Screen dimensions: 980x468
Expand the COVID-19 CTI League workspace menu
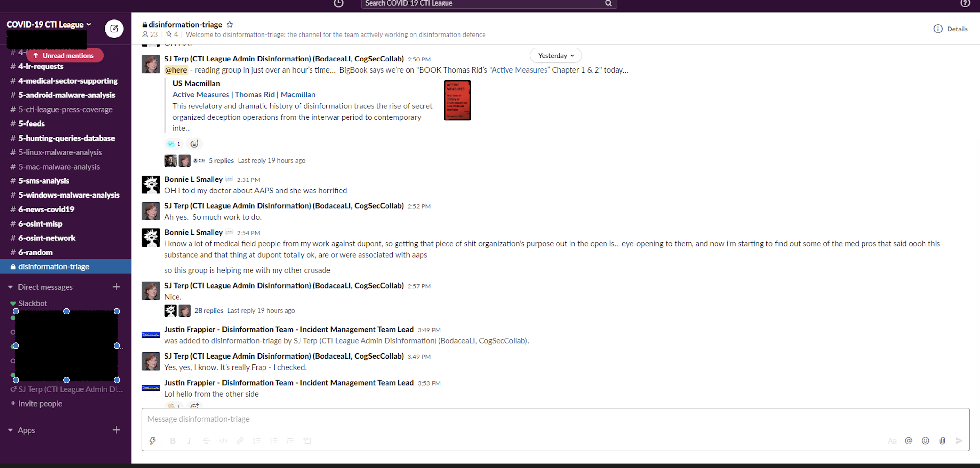pyautogui.click(x=49, y=24)
